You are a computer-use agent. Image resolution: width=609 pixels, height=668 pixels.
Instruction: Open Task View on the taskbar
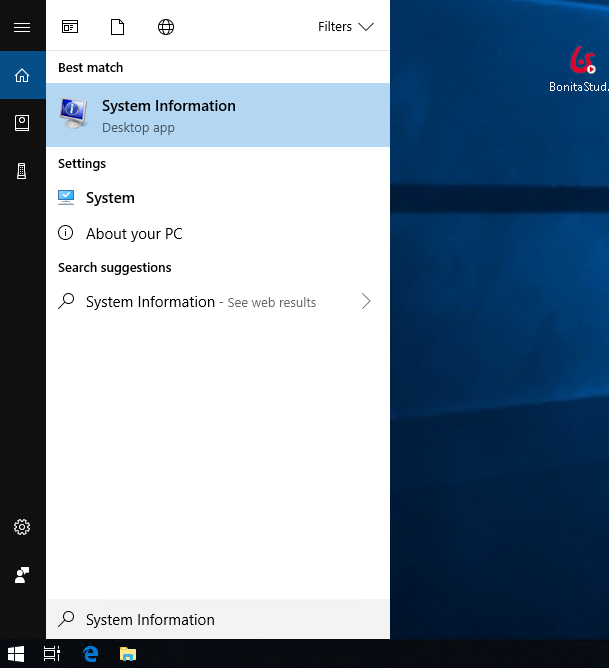[x=52, y=654]
